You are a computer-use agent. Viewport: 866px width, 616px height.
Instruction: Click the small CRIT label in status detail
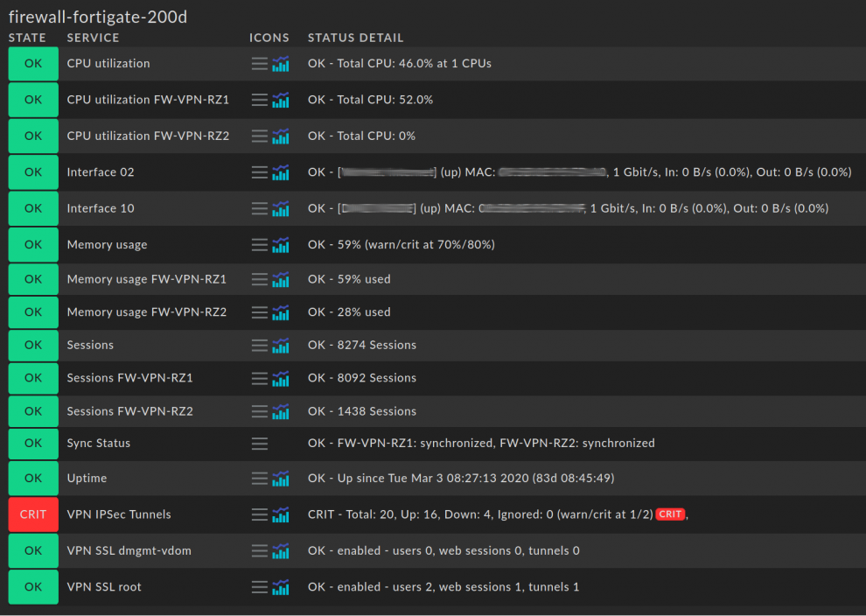(x=671, y=514)
